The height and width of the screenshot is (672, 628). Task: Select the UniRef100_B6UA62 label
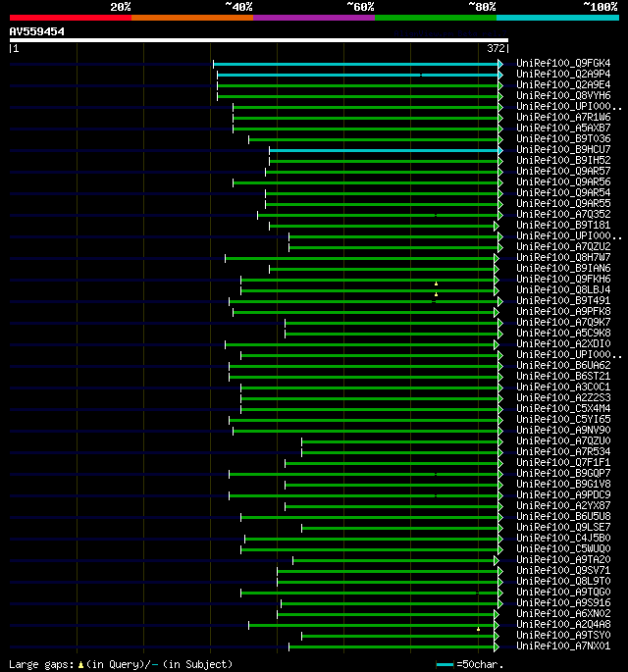click(x=563, y=366)
